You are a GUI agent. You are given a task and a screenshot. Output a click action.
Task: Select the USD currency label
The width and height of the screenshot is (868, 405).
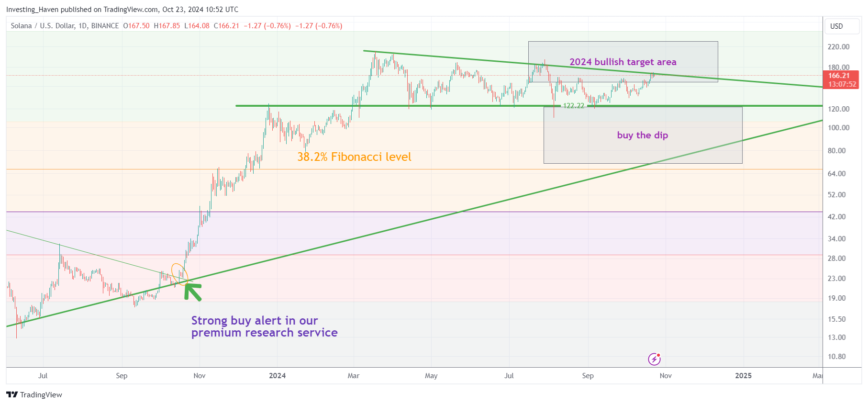click(836, 26)
